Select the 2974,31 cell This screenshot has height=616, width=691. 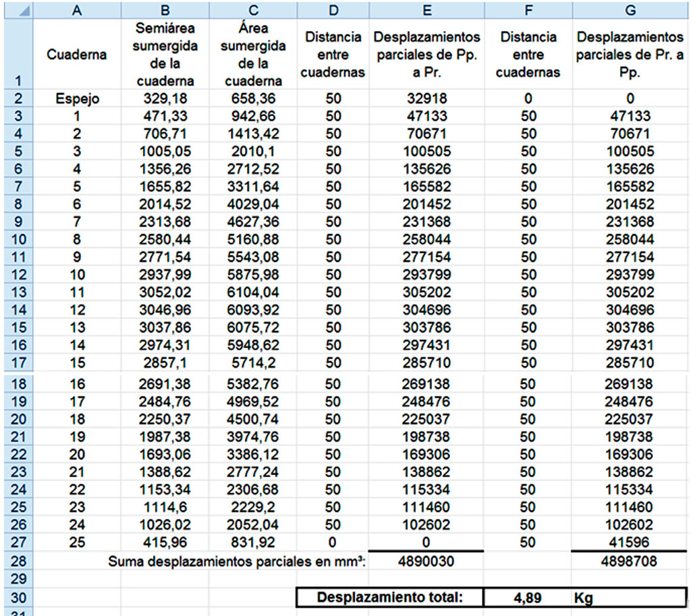pyautogui.click(x=165, y=345)
